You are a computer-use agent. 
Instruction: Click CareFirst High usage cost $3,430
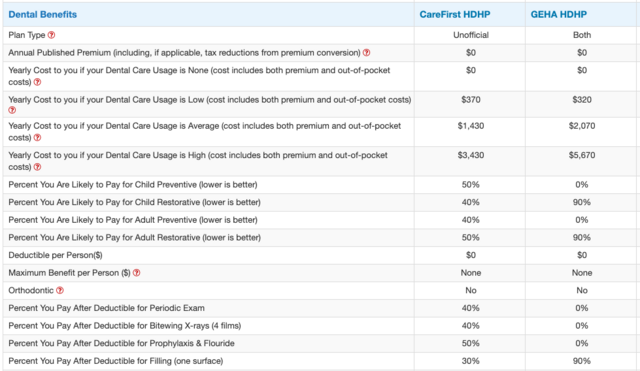[x=471, y=155]
